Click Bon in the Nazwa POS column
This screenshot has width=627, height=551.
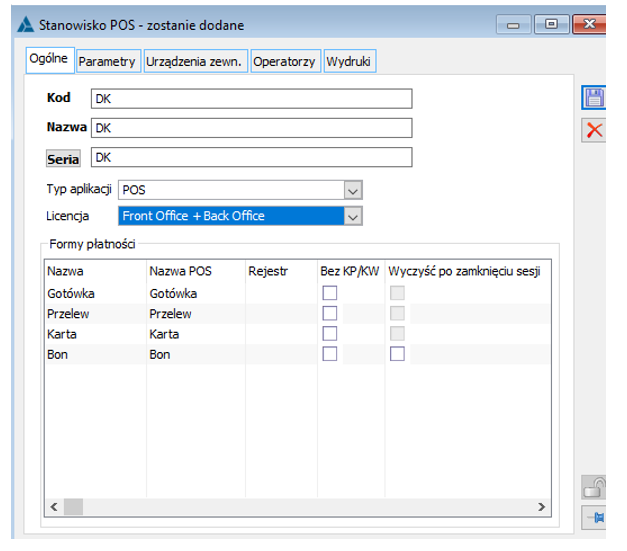click(x=160, y=355)
